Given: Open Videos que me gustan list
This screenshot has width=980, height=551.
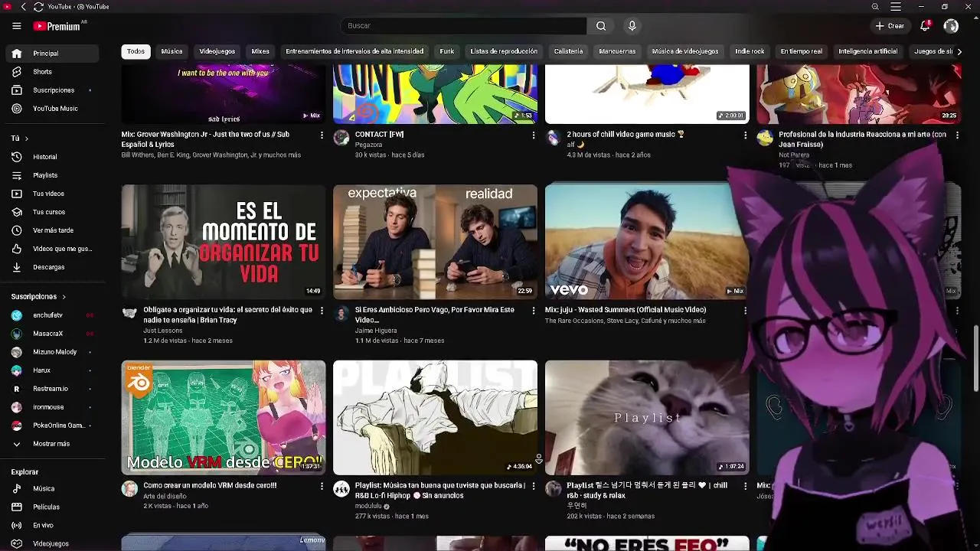Looking at the screenshot, I should click(53, 249).
